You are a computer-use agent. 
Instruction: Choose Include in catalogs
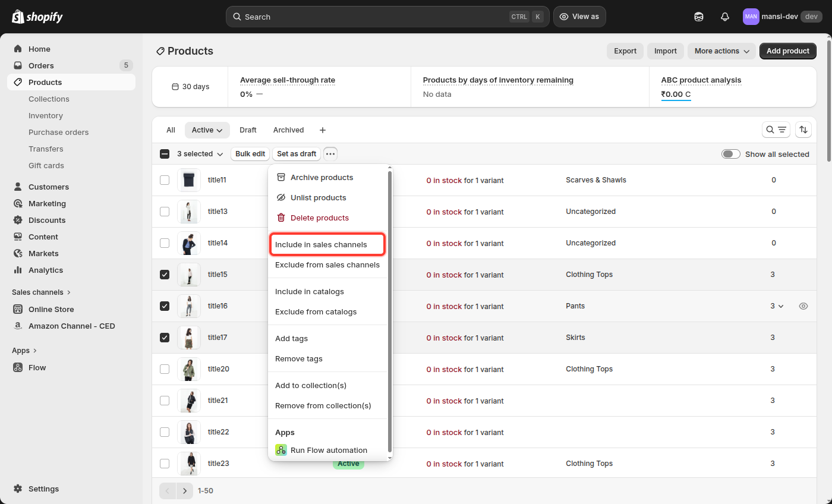pyautogui.click(x=328, y=292)
